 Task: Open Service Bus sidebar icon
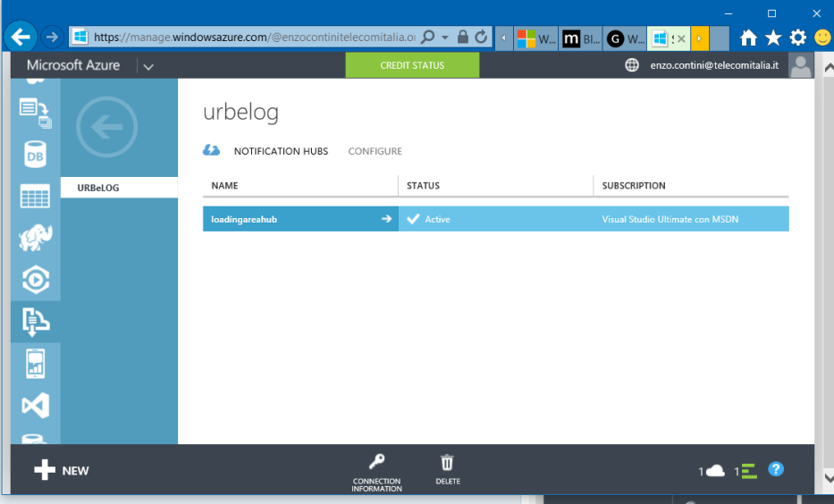coord(35,322)
